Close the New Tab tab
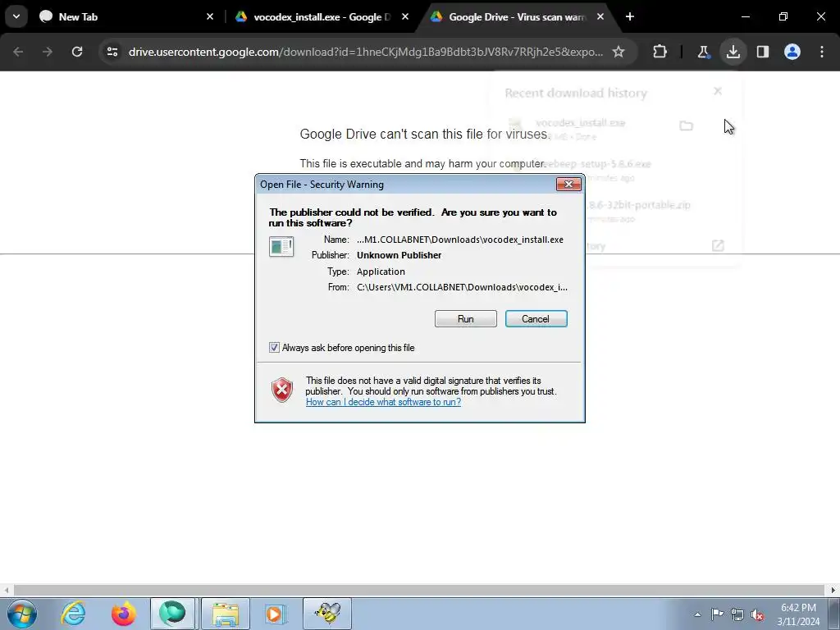Image resolution: width=840 pixels, height=630 pixels. (x=210, y=16)
